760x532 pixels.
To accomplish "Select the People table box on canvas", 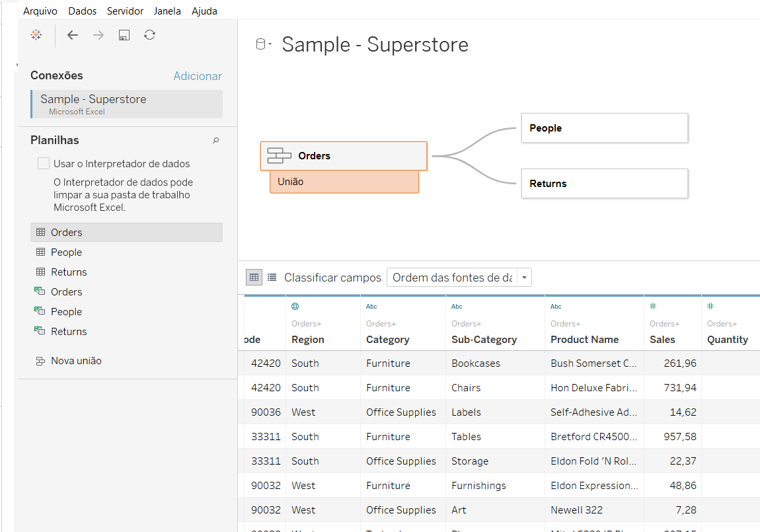I will point(605,128).
